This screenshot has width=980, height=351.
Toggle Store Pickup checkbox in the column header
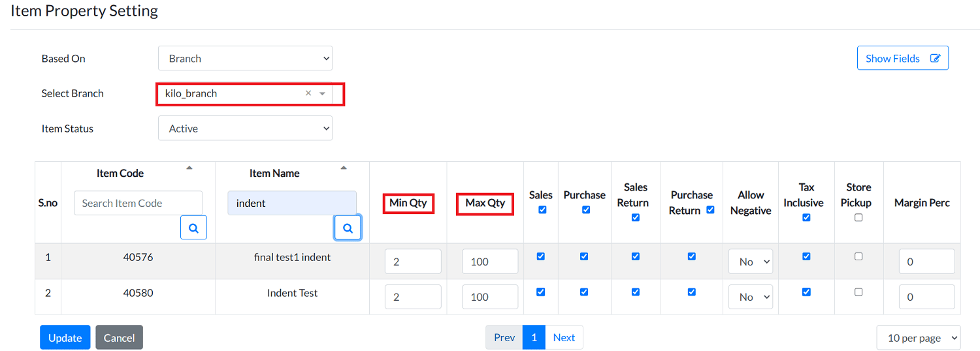click(858, 217)
